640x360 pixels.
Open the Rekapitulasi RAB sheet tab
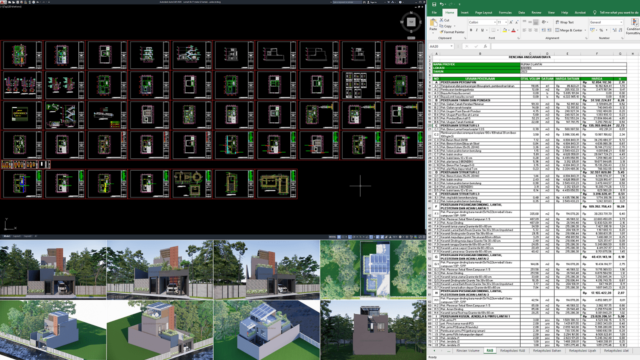click(x=513, y=351)
